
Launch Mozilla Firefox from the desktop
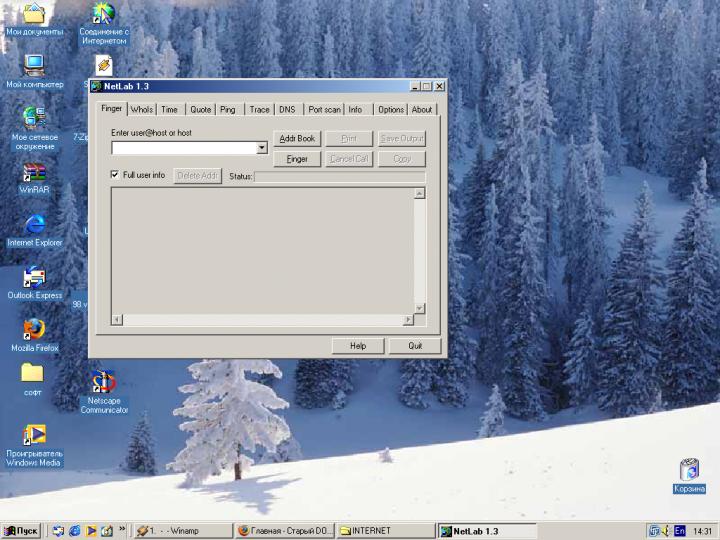(x=34, y=329)
